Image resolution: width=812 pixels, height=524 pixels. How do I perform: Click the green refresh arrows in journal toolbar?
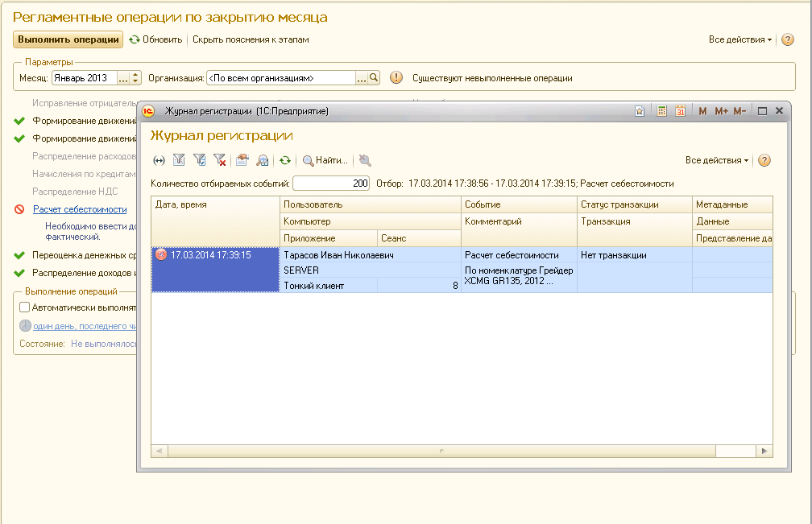point(284,160)
